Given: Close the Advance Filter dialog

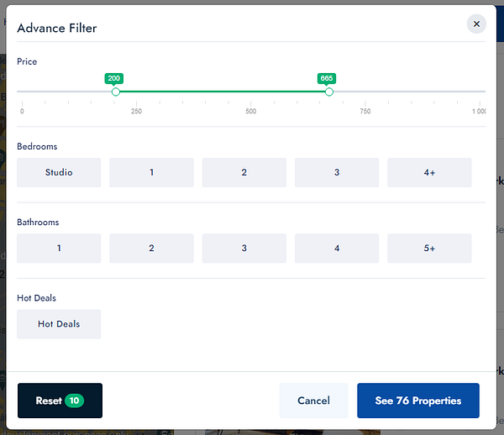Looking at the screenshot, I should click(x=476, y=24).
